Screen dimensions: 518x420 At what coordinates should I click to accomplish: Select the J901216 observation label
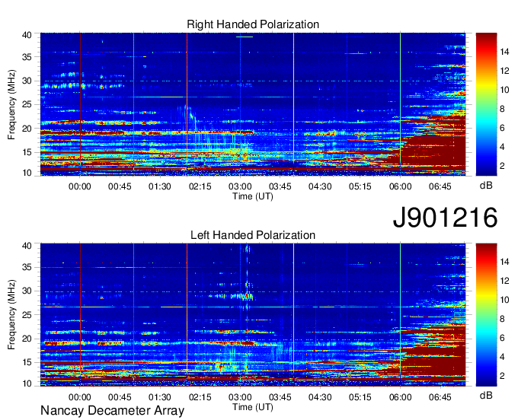coord(445,218)
